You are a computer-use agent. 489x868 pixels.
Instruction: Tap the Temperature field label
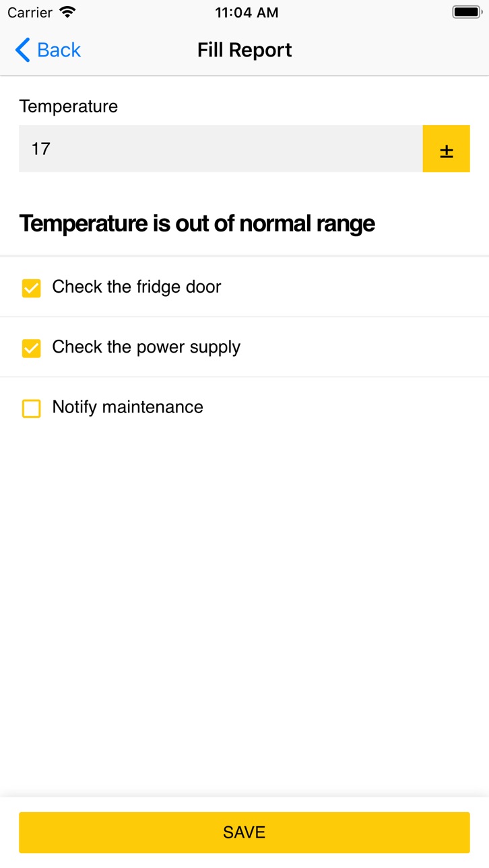point(69,106)
